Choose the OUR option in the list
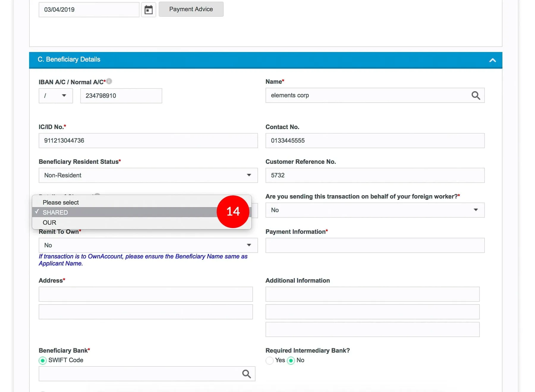Screen dimensions: 535x392 50,223
